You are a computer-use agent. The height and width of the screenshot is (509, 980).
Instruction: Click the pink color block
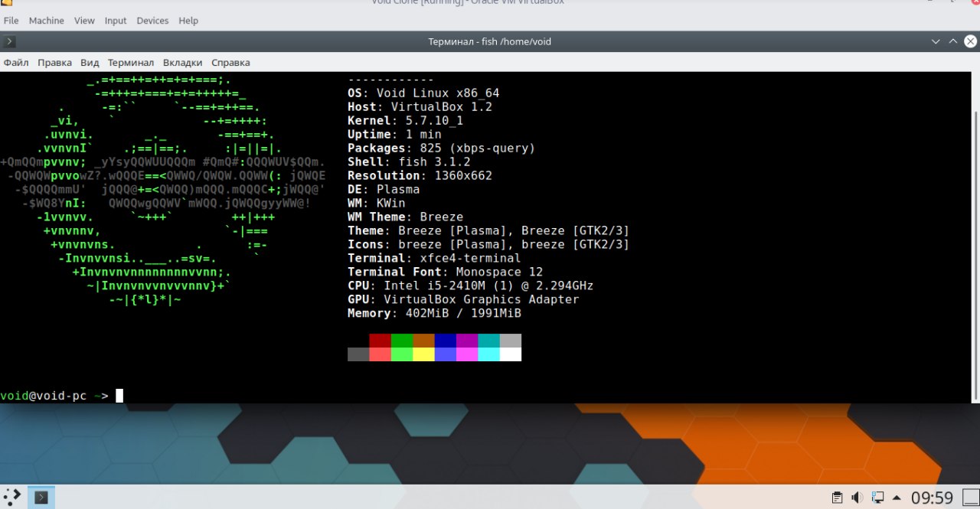pos(467,354)
